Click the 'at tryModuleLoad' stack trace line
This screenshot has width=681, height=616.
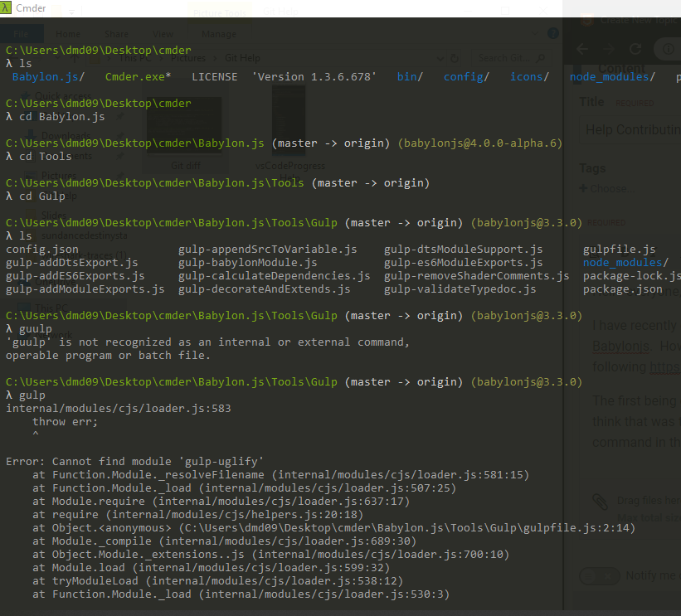click(217, 581)
